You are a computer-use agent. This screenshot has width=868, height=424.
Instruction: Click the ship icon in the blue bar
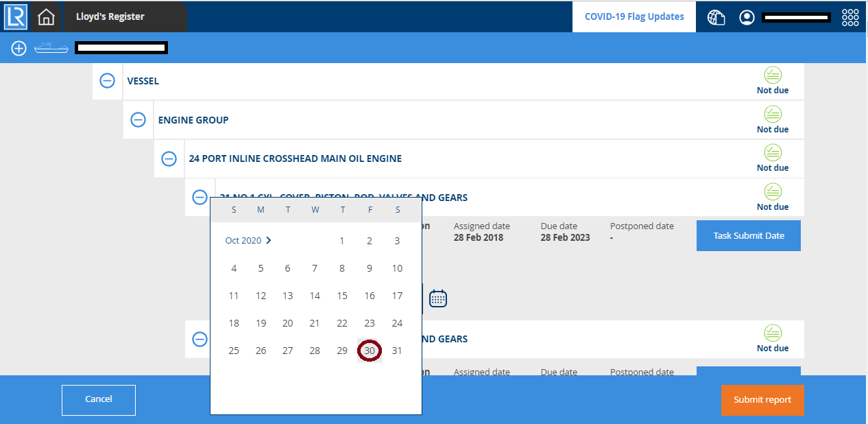click(51, 48)
